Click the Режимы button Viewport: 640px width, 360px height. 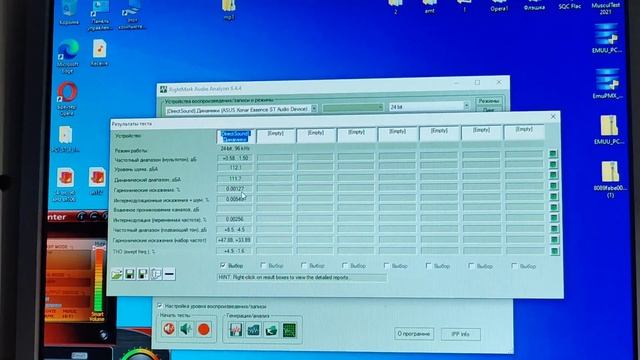(x=488, y=101)
